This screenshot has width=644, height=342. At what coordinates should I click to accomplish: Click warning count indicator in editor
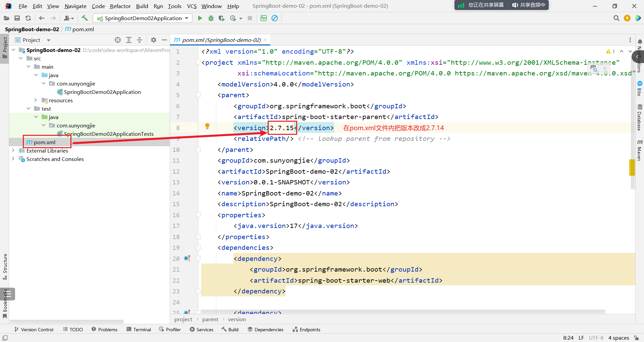(x=610, y=51)
